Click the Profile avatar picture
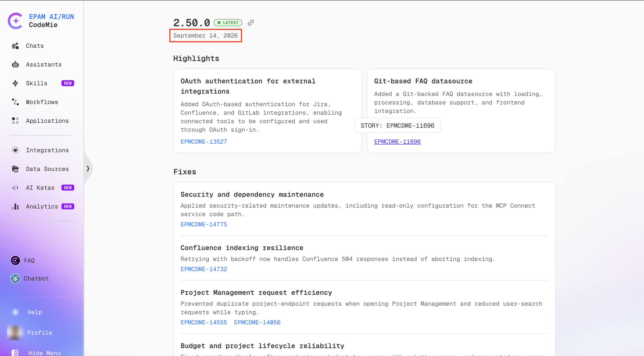644x356 pixels. tap(14, 333)
